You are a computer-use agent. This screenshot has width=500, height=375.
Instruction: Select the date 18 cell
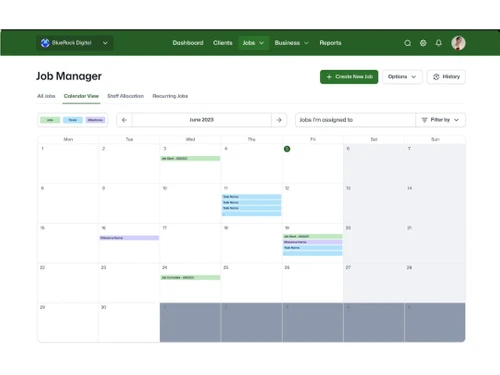click(x=251, y=243)
